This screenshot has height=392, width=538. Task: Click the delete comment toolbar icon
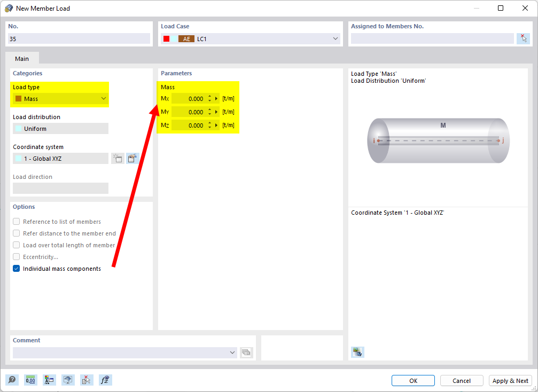87,380
